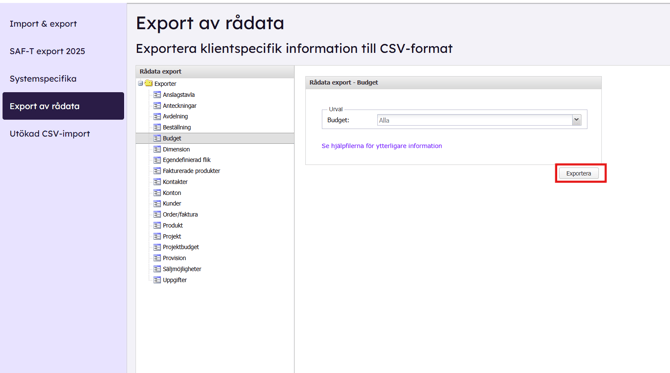Click the icon beside Projekt
The height and width of the screenshot is (373, 670).
click(x=157, y=236)
